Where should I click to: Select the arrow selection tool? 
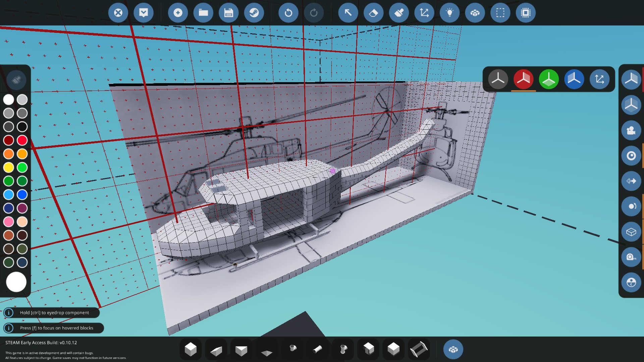[x=348, y=13]
